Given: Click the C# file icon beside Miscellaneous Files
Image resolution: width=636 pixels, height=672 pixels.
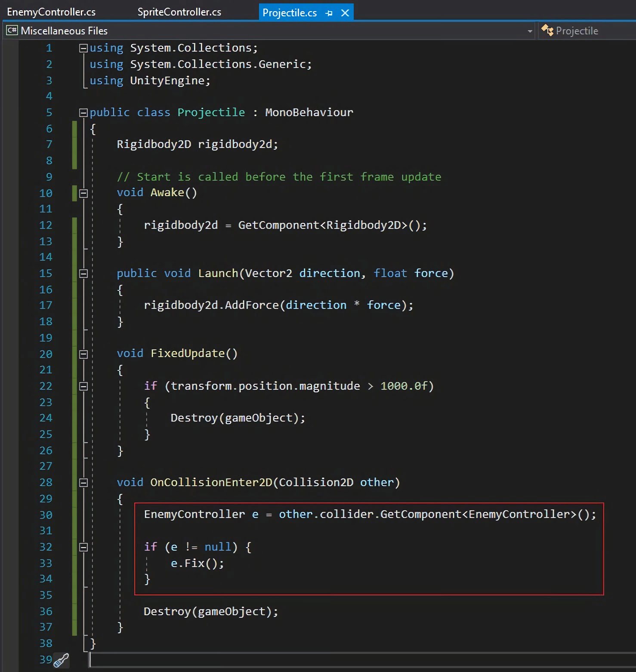Looking at the screenshot, I should tap(12, 31).
